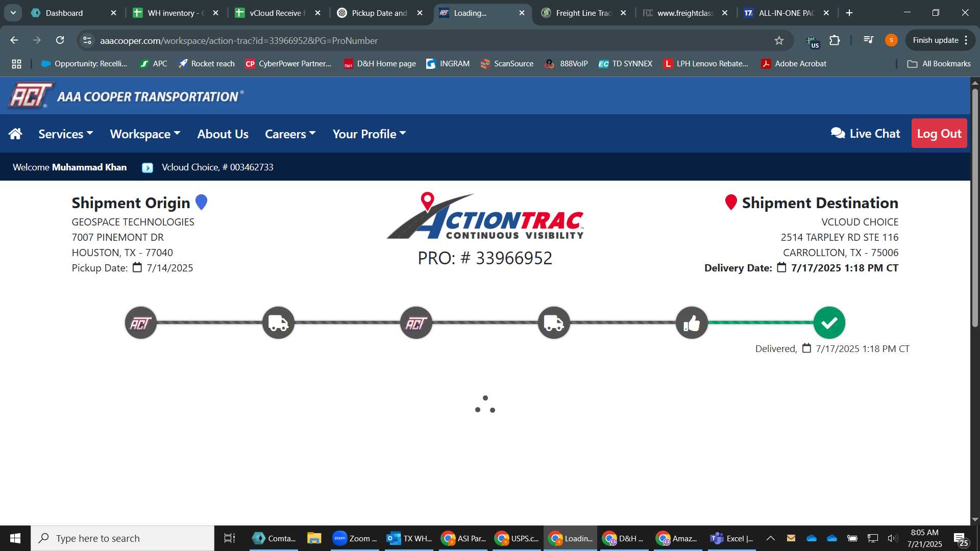Open File Explorer from the taskbar
Viewport: 980px width, 551px height.
tap(314, 538)
